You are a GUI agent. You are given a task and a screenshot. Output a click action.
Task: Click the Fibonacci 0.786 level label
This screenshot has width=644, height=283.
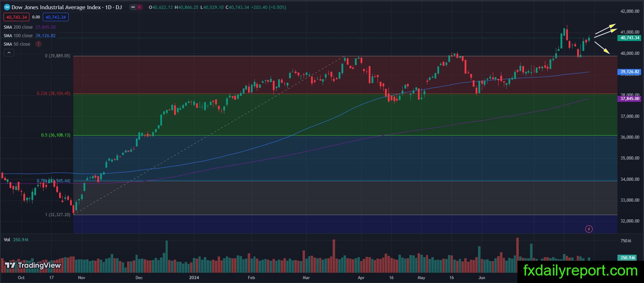pos(54,181)
